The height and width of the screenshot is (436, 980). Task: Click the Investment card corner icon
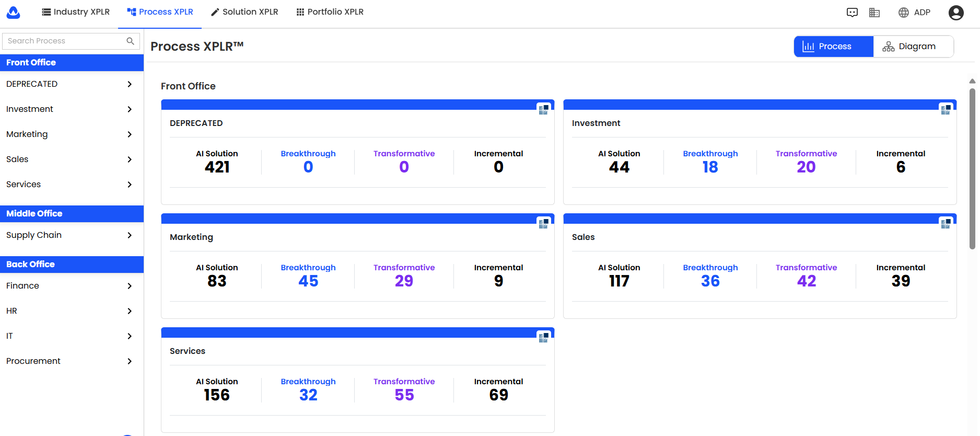coord(946,109)
